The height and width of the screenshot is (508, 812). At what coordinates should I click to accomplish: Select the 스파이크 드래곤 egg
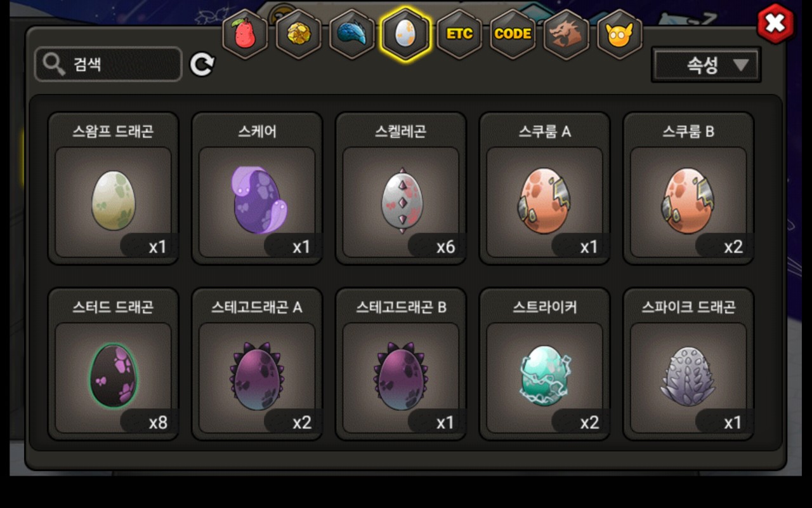pyautogui.click(x=688, y=364)
